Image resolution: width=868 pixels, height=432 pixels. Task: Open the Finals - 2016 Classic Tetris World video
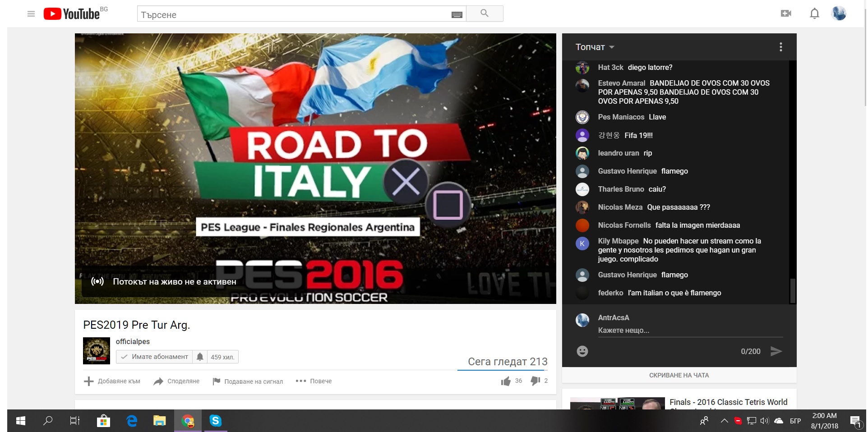[728, 402]
